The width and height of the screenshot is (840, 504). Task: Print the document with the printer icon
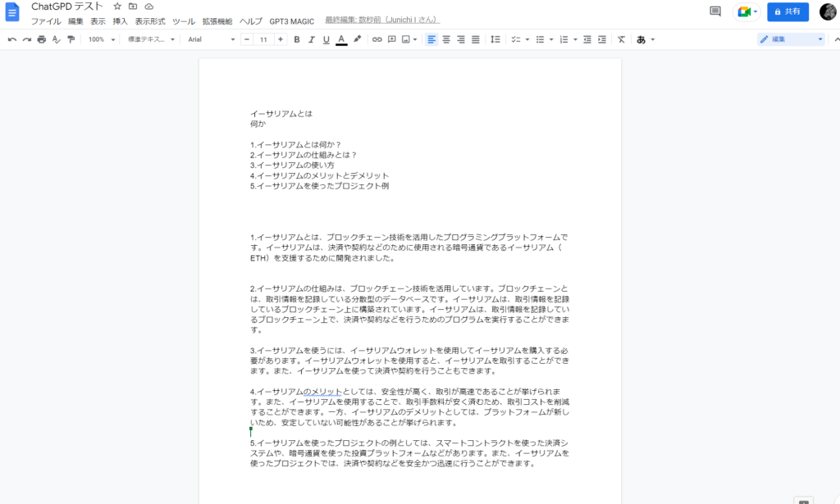pos(42,39)
